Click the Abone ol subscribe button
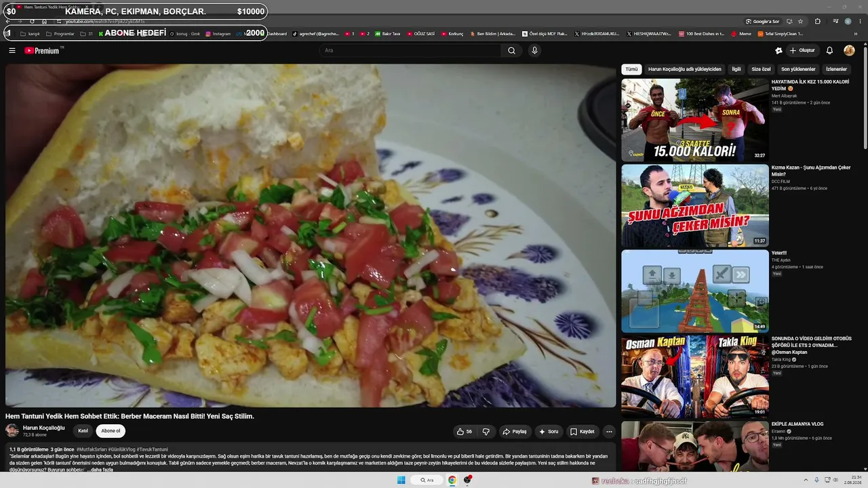 pos(111,430)
